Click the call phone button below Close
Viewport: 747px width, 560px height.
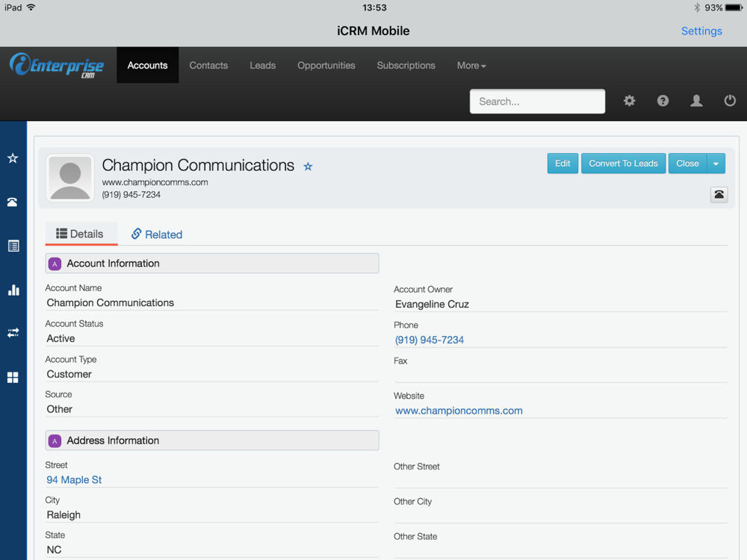pos(719,194)
